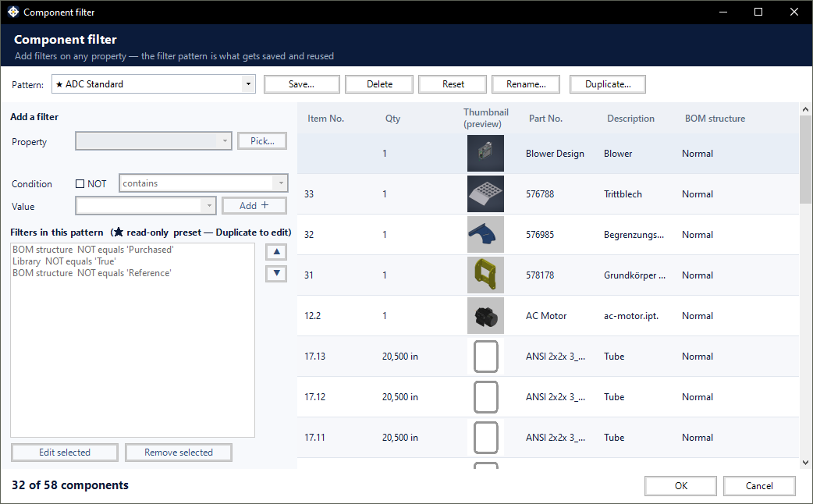Click into the Value input field
The height and width of the screenshot is (504, 813).
coord(139,206)
